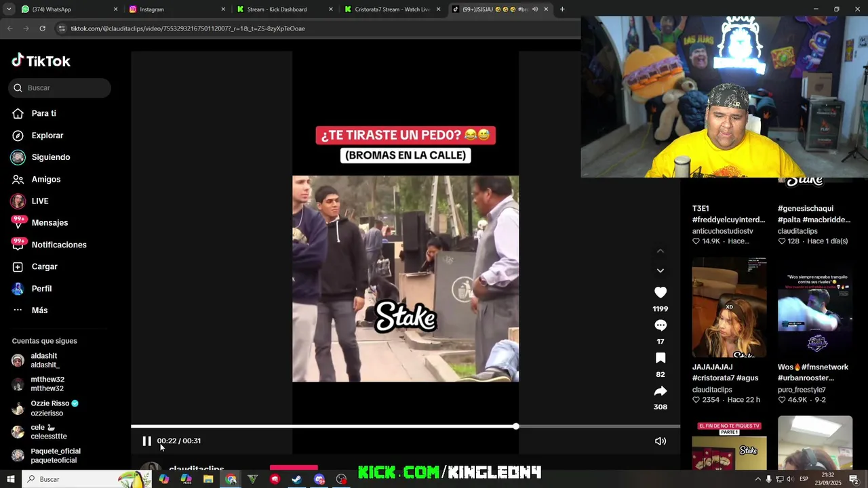
Task: Open the video comments
Action: click(x=660, y=325)
